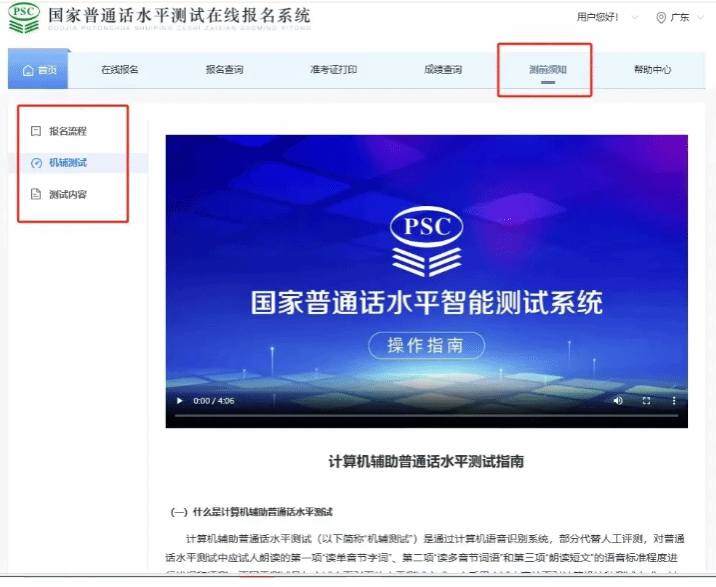Go to the 准考证打印 tab
The height and width of the screenshot is (587, 716).
(x=333, y=70)
